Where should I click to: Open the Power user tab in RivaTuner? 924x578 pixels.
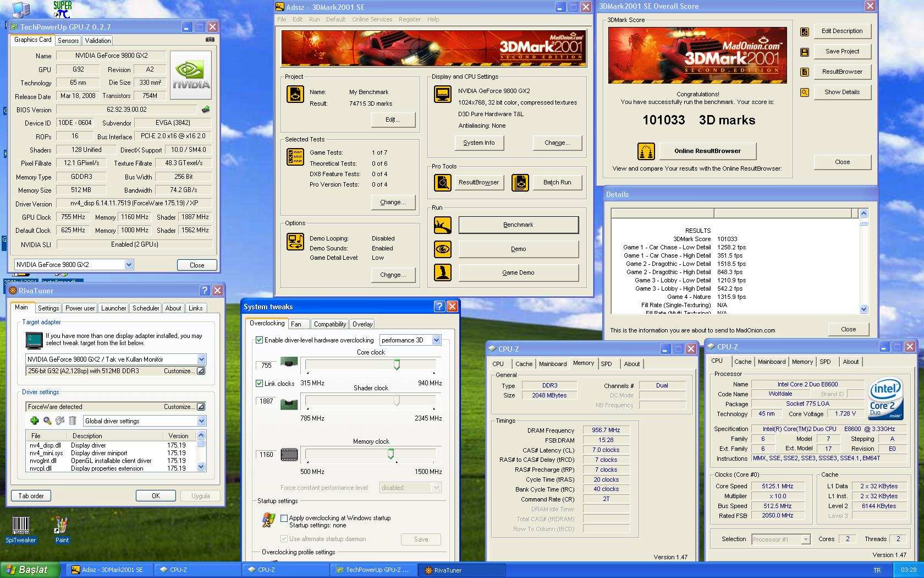tap(80, 308)
